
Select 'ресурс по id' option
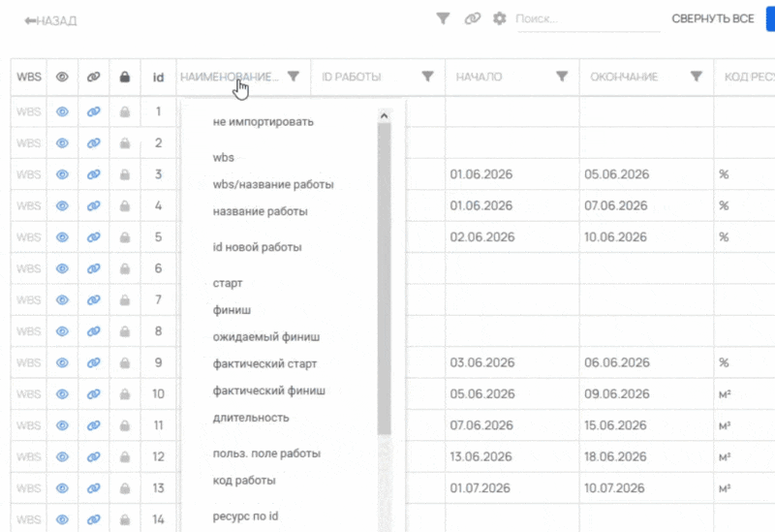(245, 516)
